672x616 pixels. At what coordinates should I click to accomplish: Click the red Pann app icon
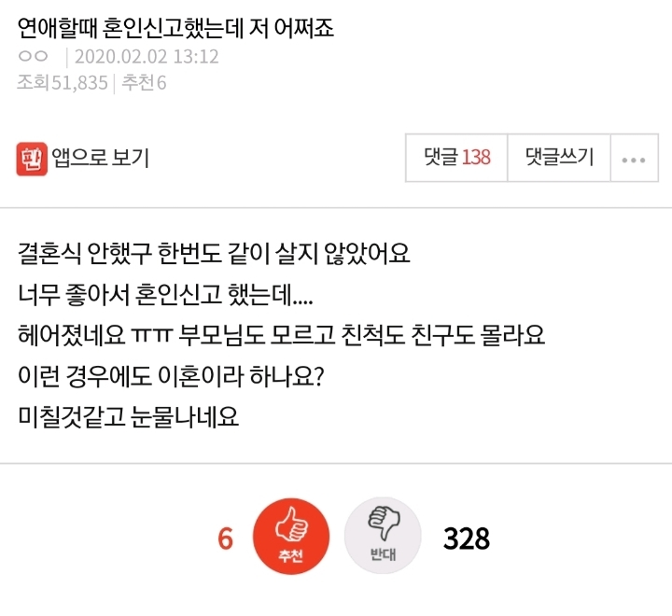click(33, 159)
